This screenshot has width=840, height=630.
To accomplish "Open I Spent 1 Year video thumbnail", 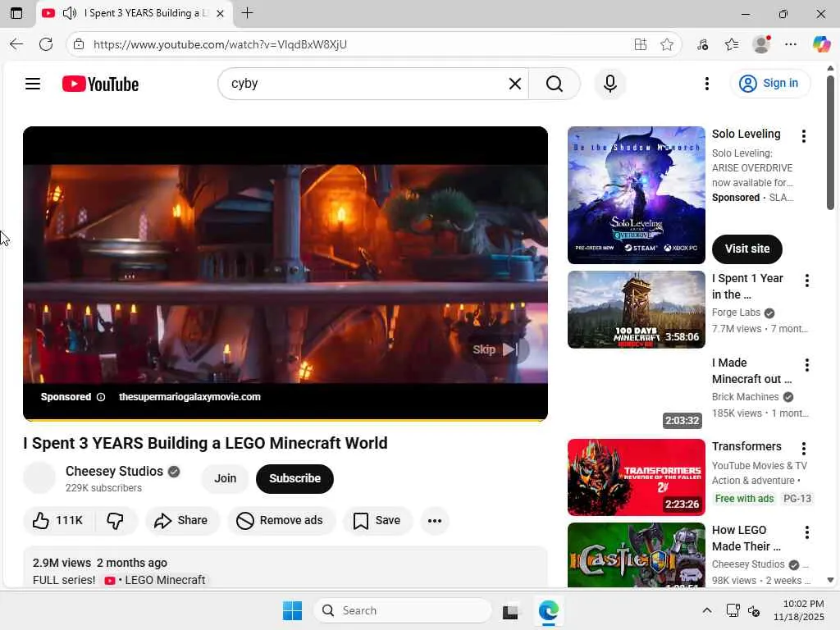I will tap(636, 309).
